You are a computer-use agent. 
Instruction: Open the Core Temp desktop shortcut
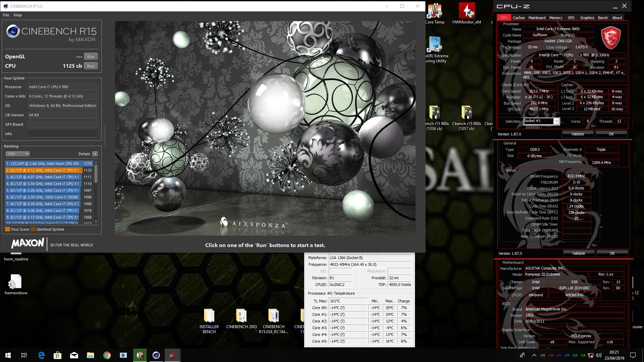tap(435, 14)
